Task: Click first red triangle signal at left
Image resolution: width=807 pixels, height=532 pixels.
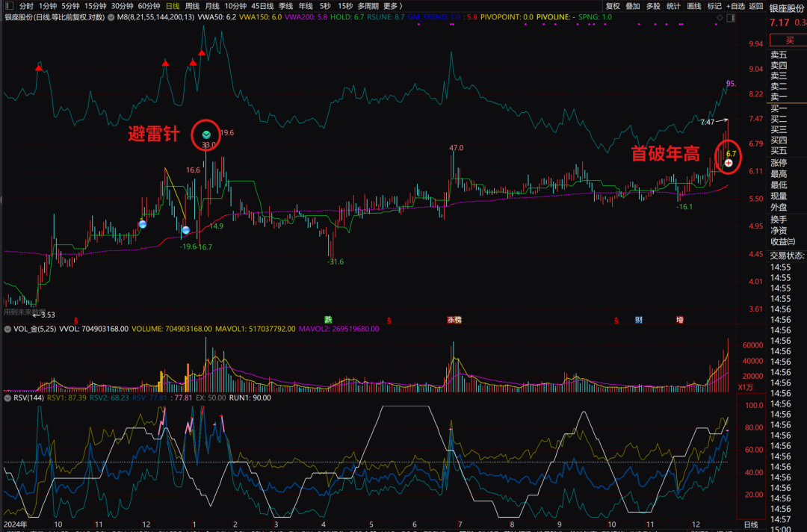Action: (x=39, y=68)
